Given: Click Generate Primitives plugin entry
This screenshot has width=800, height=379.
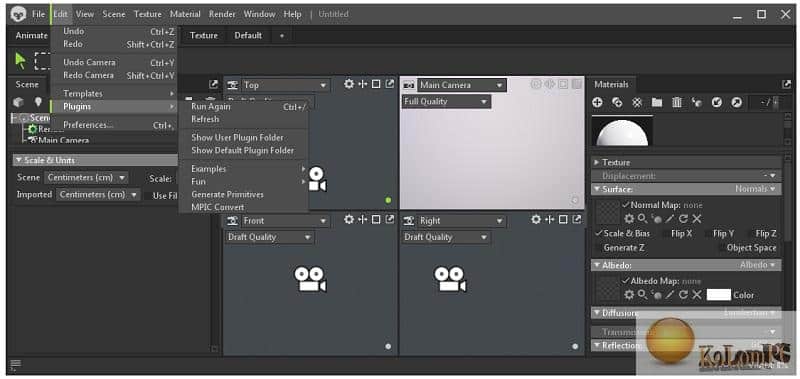Looking at the screenshot, I should coord(244,194).
